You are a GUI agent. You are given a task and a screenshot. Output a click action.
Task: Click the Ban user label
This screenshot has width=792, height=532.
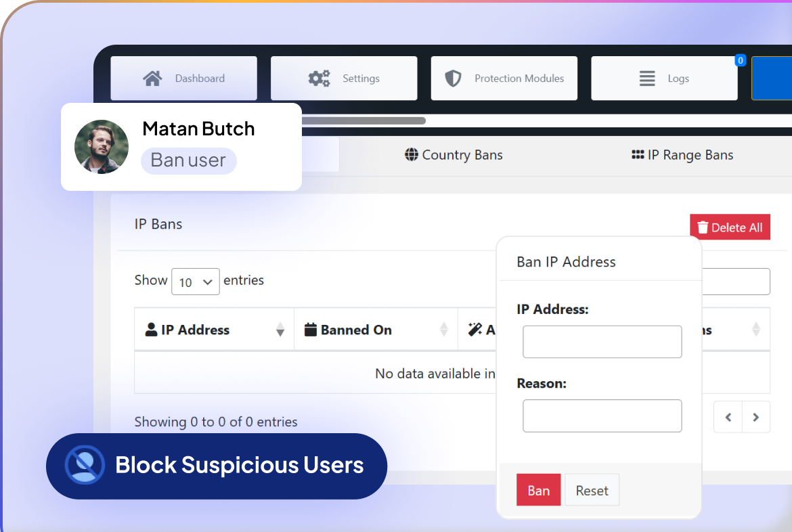(188, 160)
